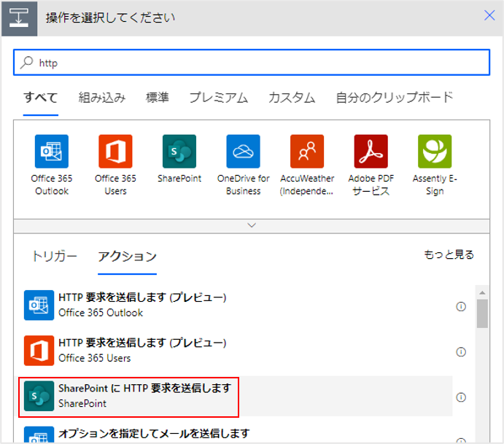
Task: Choose the SharePoint connector icon
Action: coord(179,152)
